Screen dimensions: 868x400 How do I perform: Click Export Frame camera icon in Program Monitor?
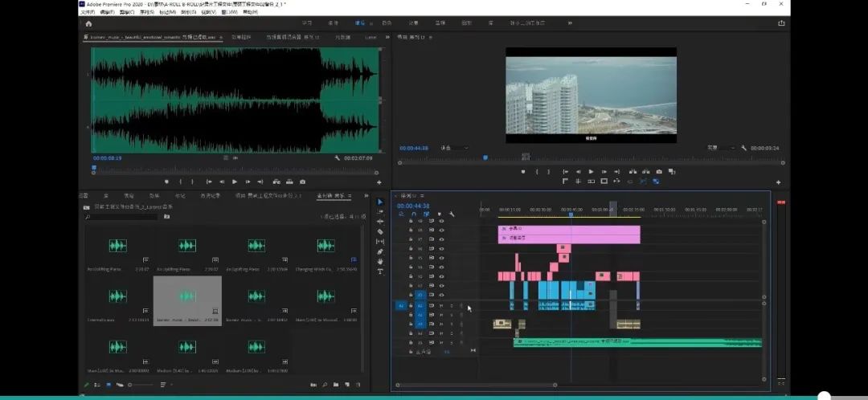[x=659, y=171]
